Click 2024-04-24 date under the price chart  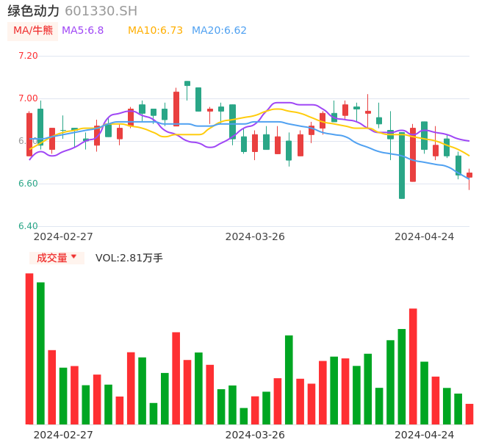pyautogui.click(x=424, y=236)
